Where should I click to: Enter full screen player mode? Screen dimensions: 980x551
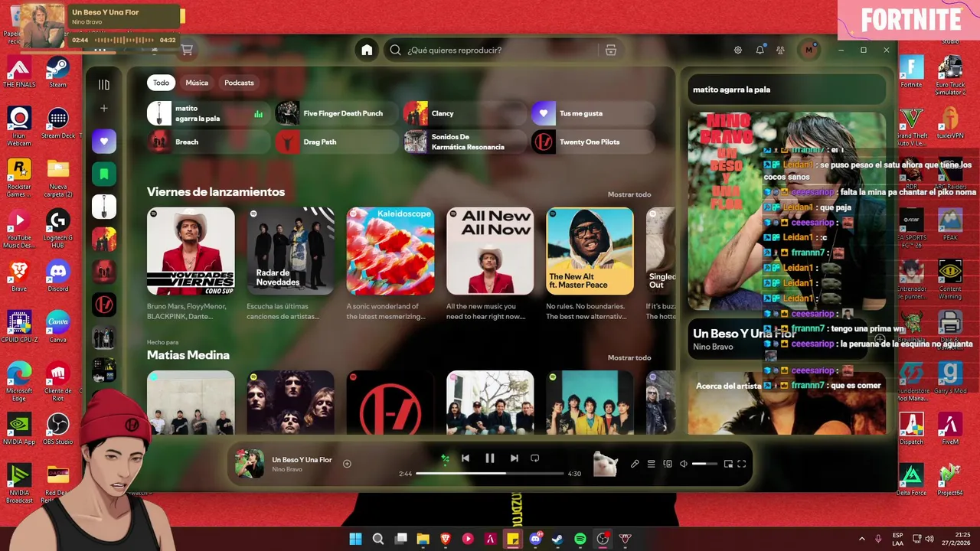coord(742,464)
